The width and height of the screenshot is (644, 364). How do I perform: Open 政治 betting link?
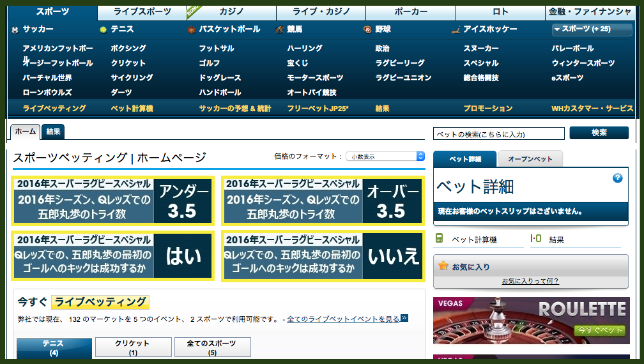pyautogui.click(x=382, y=49)
